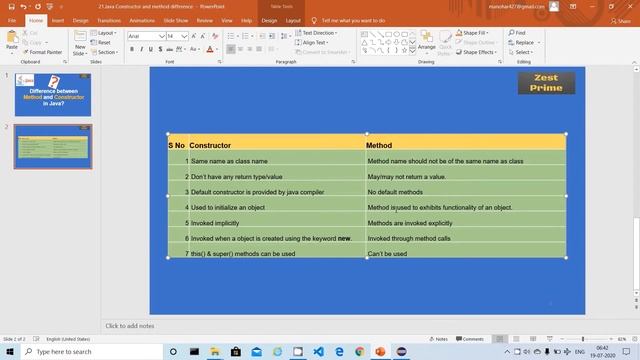Expand the Layout dropdown
Screen dimensions: 640x360
pyautogui.click(x=104, y=33)
